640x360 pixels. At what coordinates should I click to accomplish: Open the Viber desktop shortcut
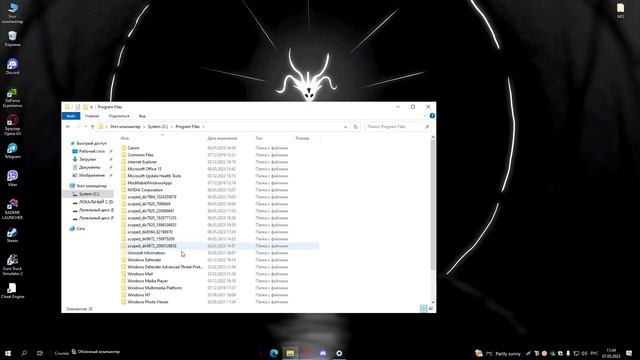(12, 178)
